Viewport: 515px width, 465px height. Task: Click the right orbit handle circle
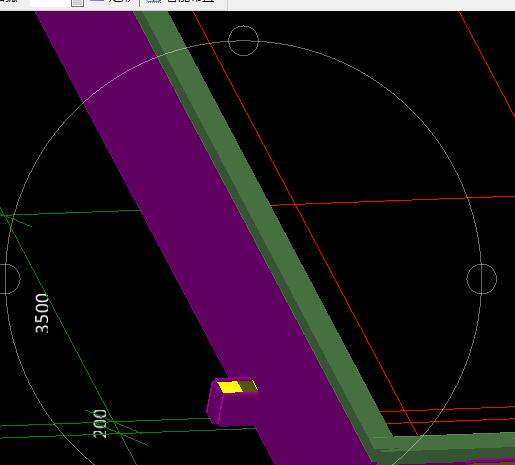point(482,279)
